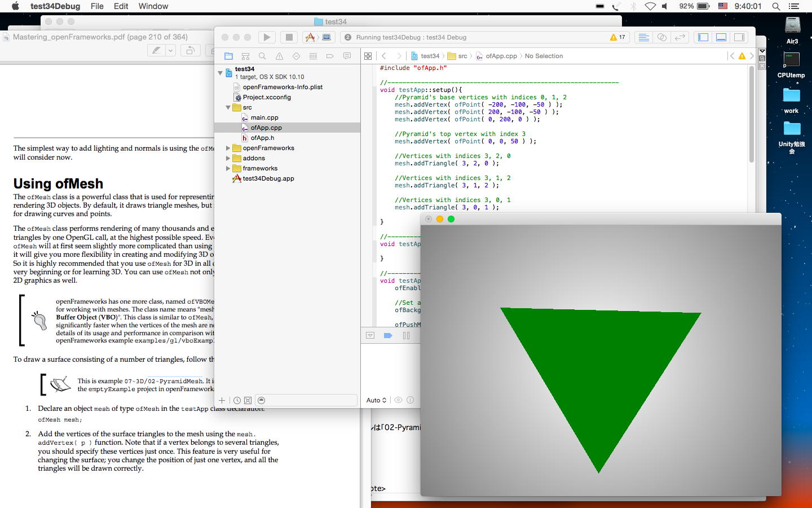Open the Symbol navigator hierarchy icon
This screenshot has height=508, width=812.
(x=245, y=56)
